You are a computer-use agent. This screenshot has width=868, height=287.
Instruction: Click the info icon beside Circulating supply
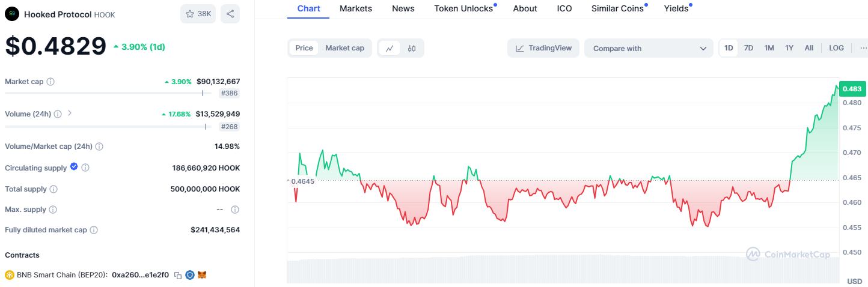point(85,168)
